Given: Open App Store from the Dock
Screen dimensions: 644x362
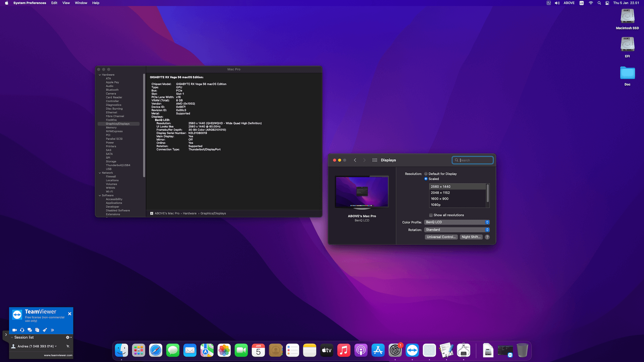Looking at the screenshot, I should pyautogui.click(x=378, y=351).
